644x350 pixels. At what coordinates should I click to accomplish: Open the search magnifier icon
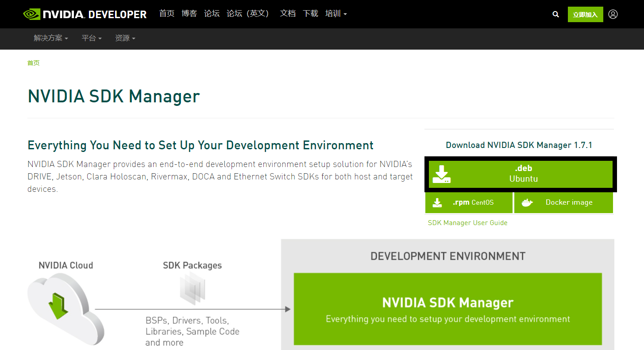coord(555,14)
